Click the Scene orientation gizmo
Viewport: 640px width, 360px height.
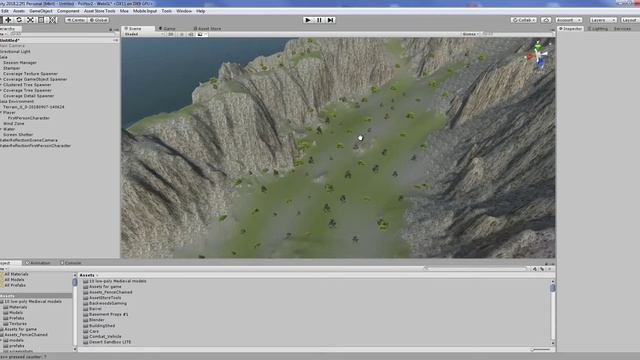click(539, 56)
